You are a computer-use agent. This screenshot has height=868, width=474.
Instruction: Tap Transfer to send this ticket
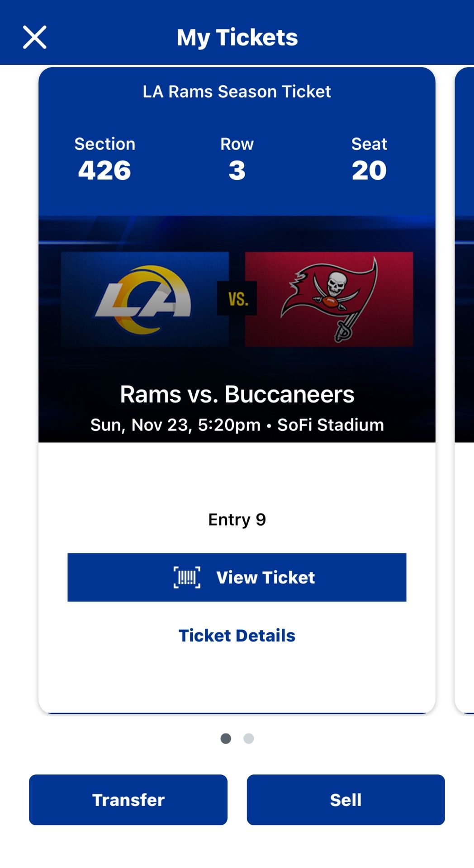tap(128, 800)
